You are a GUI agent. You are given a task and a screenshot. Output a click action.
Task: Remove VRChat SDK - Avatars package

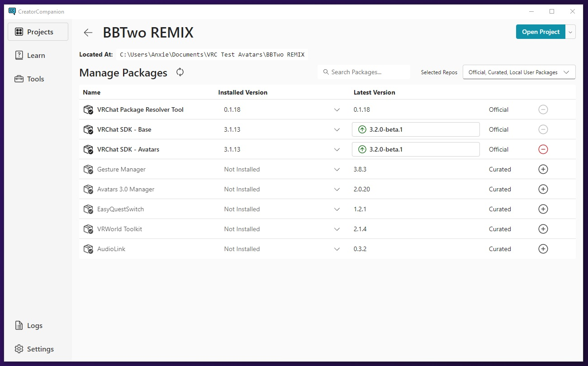[x=543, y=149]
